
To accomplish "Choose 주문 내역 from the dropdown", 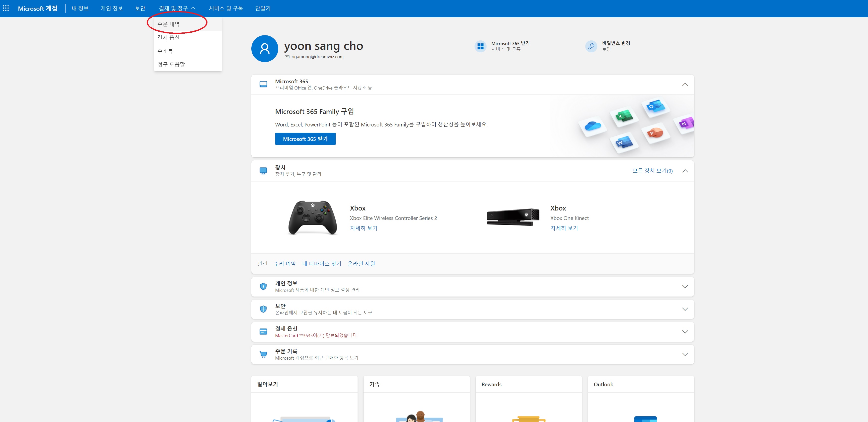I will [x=188, y=24].
